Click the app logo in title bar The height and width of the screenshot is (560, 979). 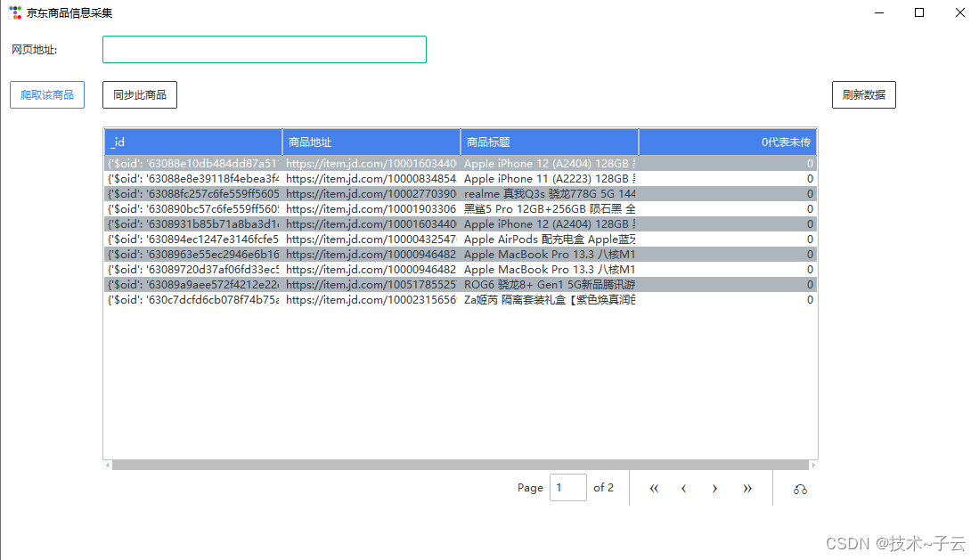pyautogui.click(x=16, y=12)
